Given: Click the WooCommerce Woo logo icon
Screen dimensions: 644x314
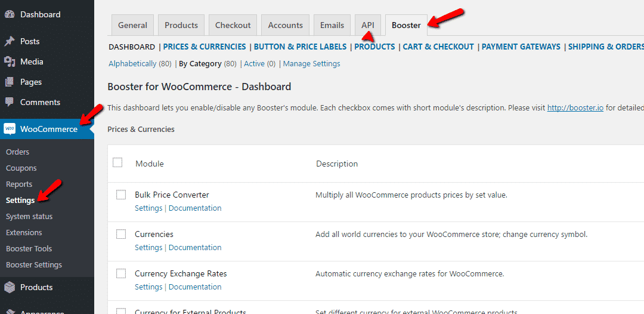Looking at the screenshot, I should coord(10,129).
